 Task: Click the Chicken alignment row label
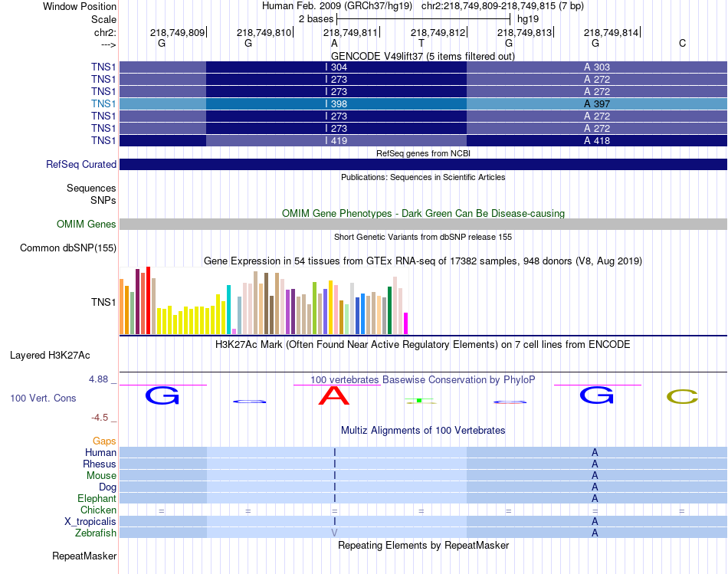coord(98,510)
